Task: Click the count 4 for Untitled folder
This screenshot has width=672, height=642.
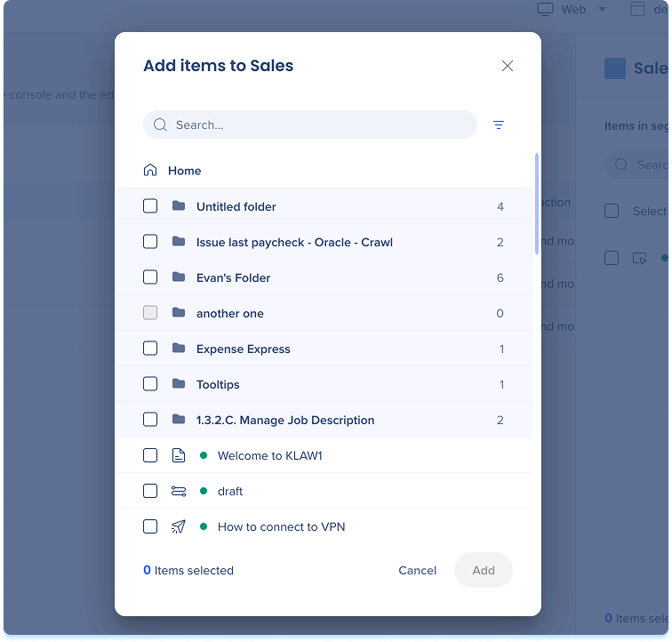Action: tap(500, 206)
